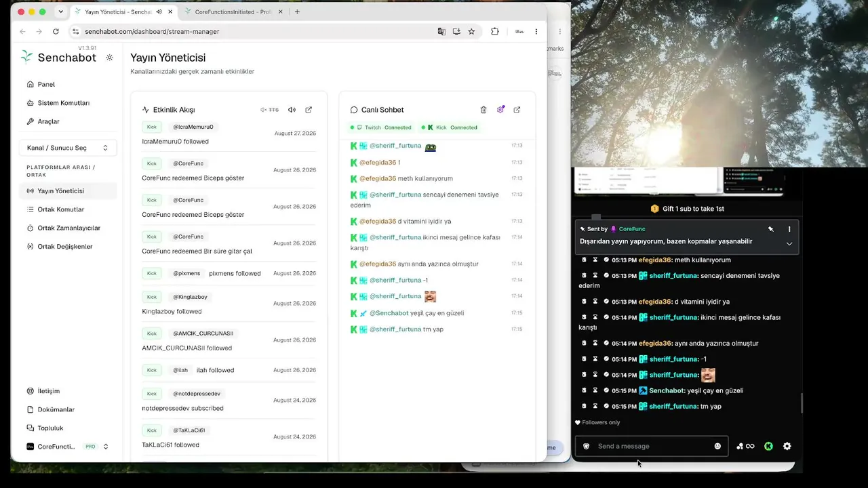The height and width of the screenshot is (488, 868).
Task: Switch to the CoreFunctionsInitiated browser tab
Action: click(x=232, y=12)
